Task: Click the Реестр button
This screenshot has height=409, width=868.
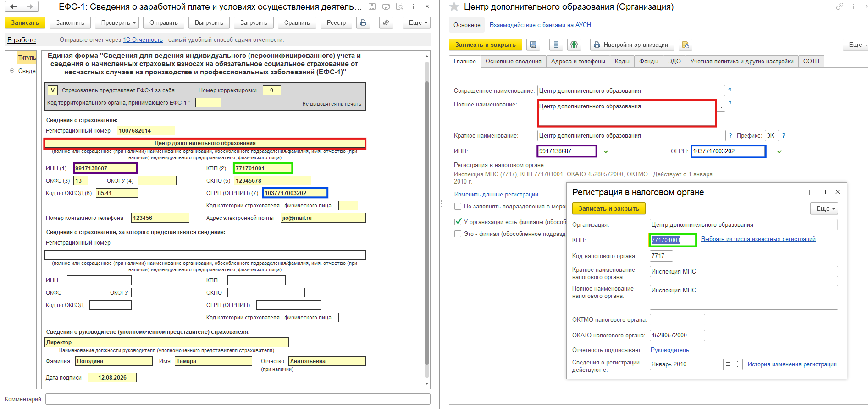Action: (x=336, y=22)
